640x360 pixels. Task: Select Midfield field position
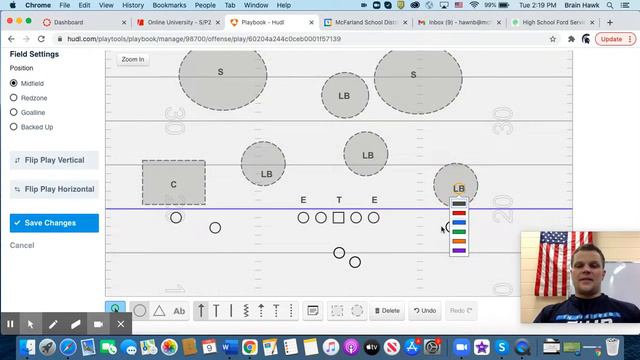(13, 83)
